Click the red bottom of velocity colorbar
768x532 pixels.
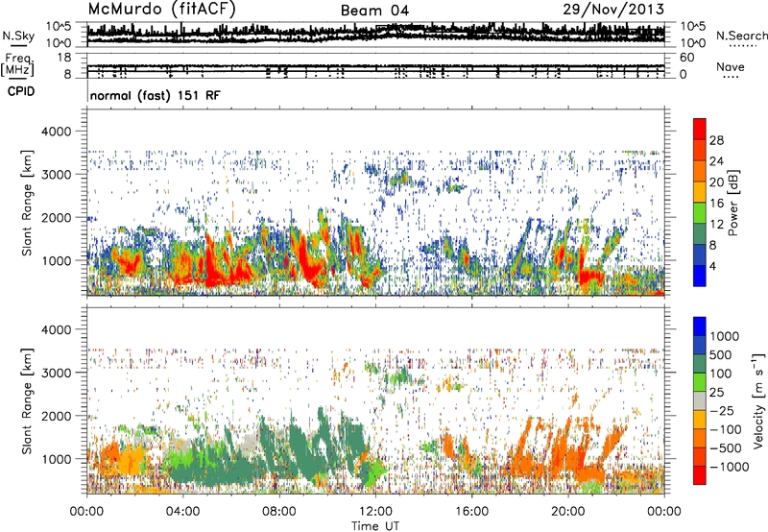pyautogui.click(x=700, y=475)
